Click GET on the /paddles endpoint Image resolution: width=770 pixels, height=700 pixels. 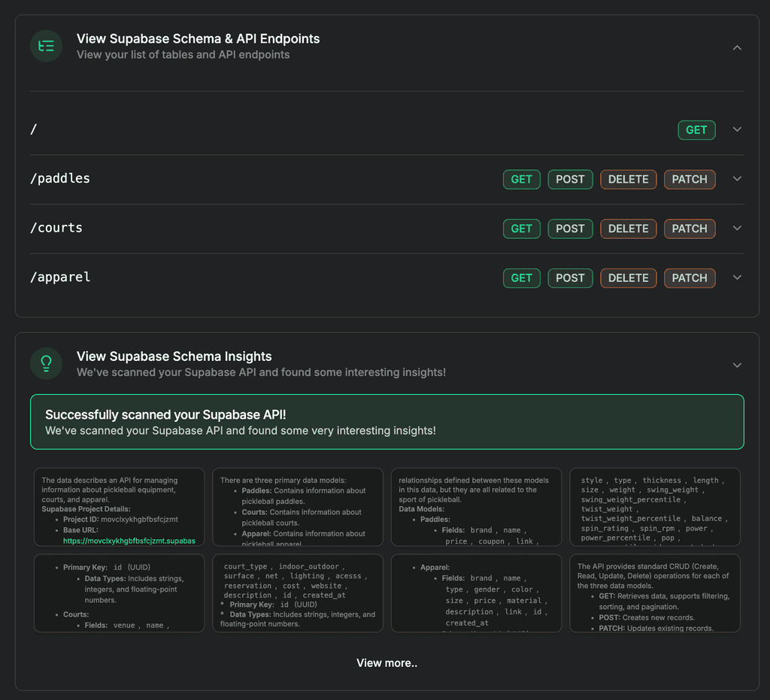coord(521,179)
